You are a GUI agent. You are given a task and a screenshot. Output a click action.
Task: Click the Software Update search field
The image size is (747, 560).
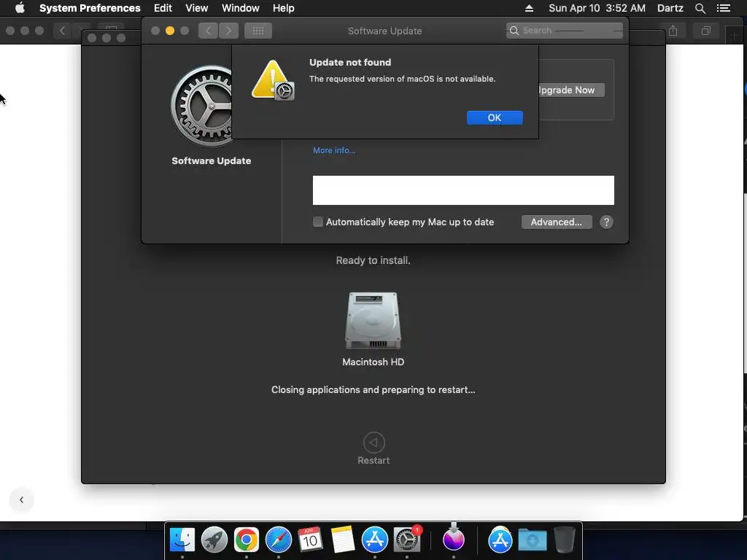[x=565, y=31]
